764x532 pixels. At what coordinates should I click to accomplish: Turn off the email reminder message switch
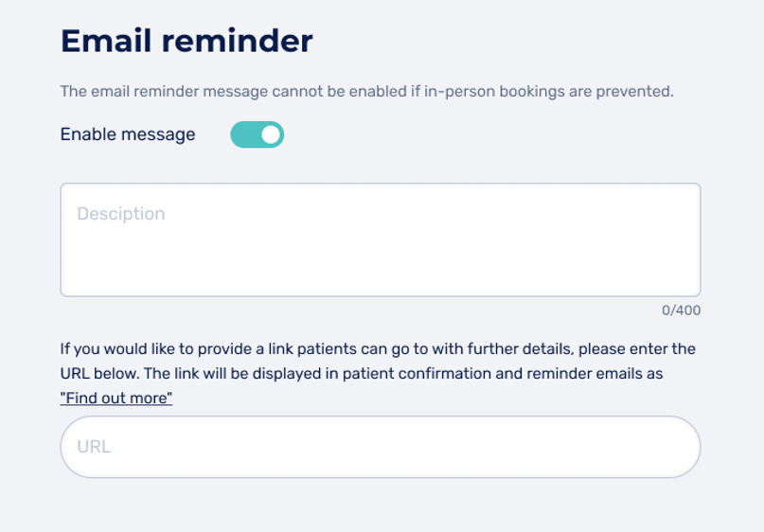tap(257, 134)
